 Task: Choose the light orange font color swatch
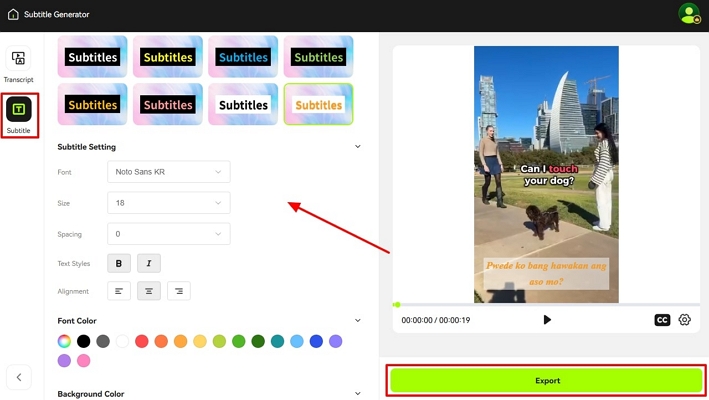tap(180, 341)
